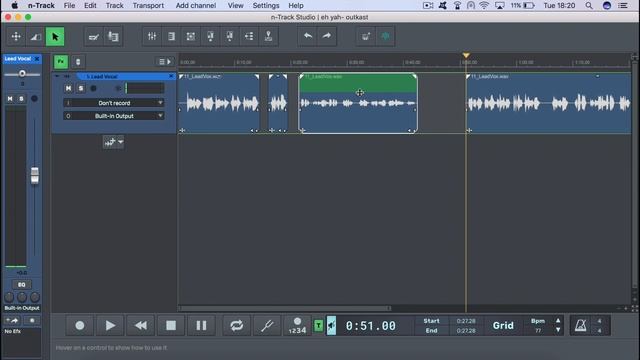Click the playhead marker at timeline top
Viewport: 640px width, 360px height.
466,55
